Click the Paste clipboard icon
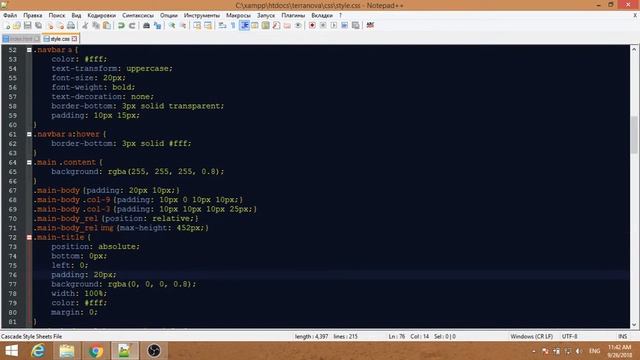Viewport: 640px width, 360px height. [107, 26]
